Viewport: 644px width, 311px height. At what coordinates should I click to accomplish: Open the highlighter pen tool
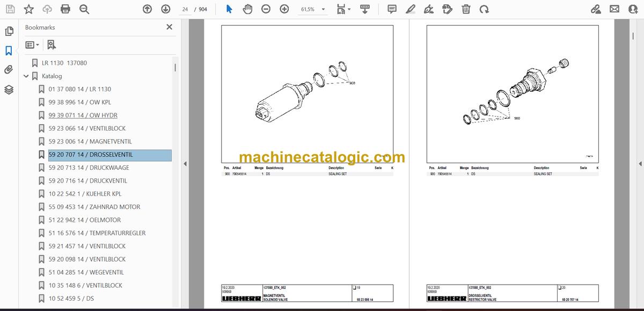click(x=410, y=9)
